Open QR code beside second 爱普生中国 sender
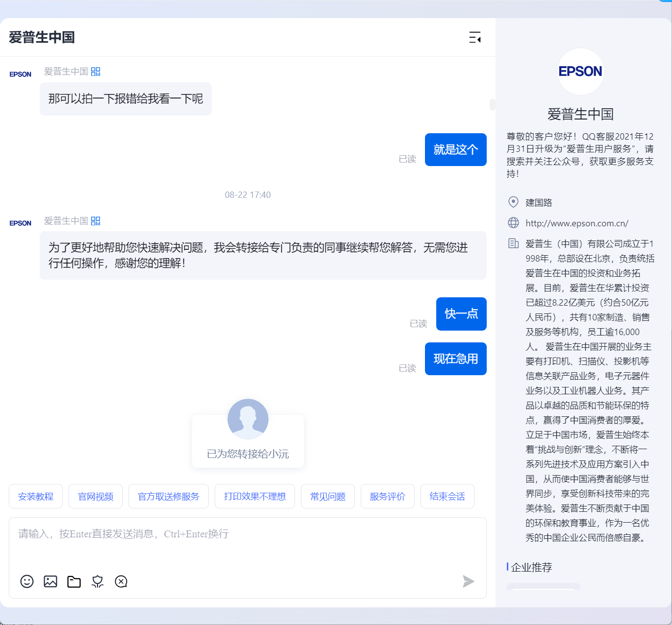672x625 pixels. point(96,221)
